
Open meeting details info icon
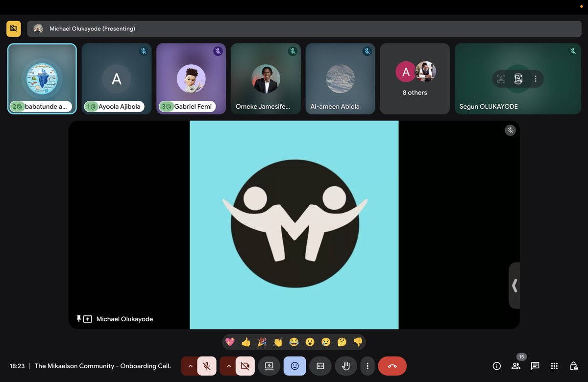[496, 366]
